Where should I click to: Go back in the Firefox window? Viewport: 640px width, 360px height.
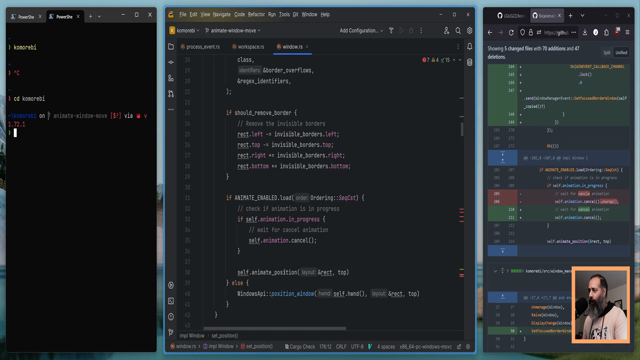490,32
